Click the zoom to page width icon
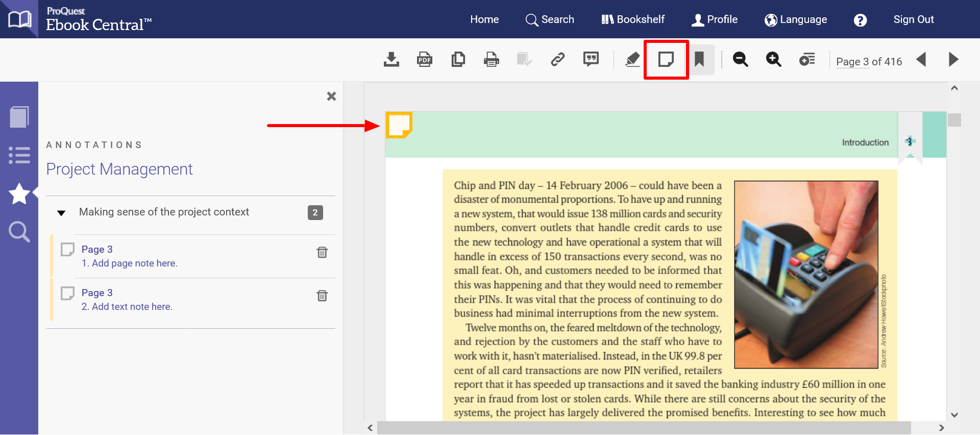The width and height of the screenshot is (980, 435). click(807, 60)
